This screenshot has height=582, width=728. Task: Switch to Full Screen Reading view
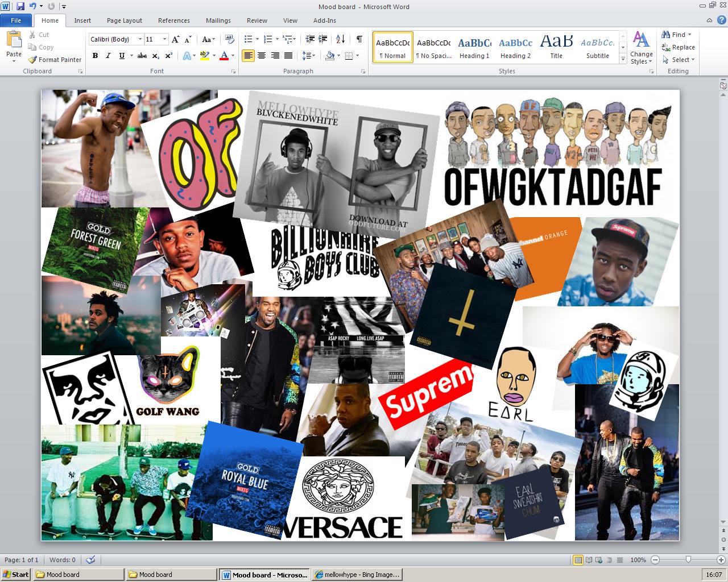589,560
